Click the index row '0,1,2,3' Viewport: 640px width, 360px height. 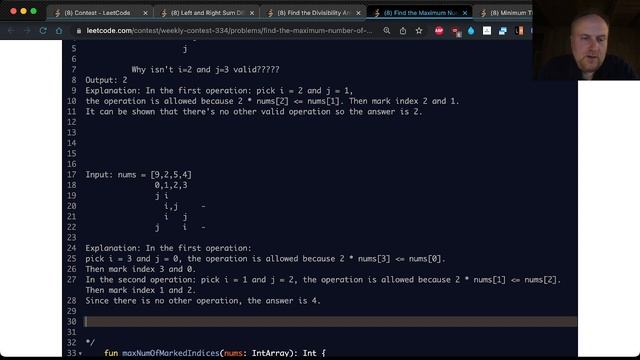171,185
